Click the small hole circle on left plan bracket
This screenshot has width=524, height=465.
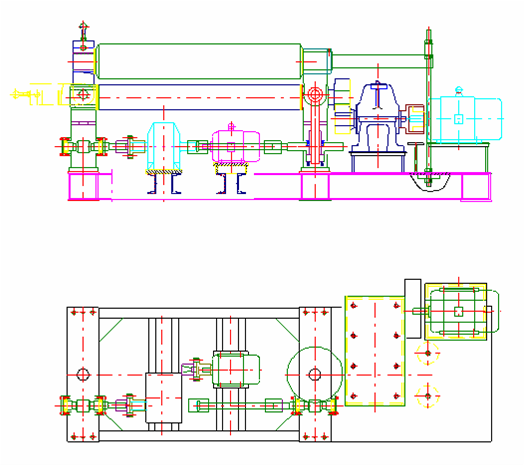pos(83,374)
